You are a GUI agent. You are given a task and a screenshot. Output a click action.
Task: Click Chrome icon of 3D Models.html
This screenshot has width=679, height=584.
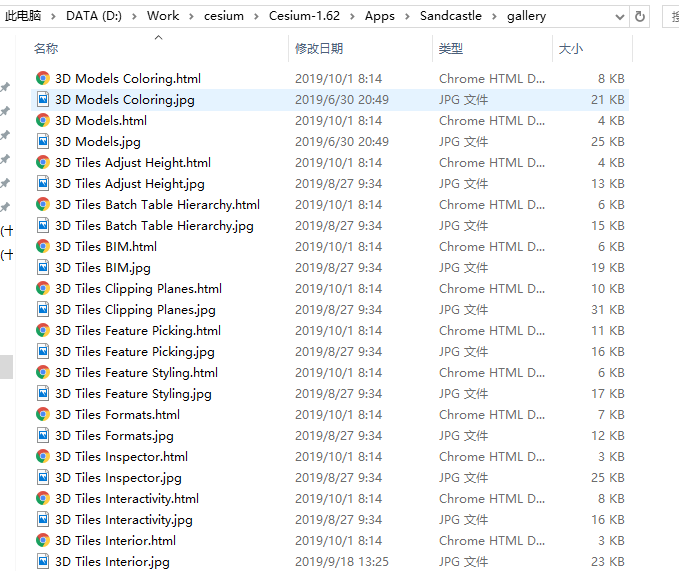pos(42,120)
